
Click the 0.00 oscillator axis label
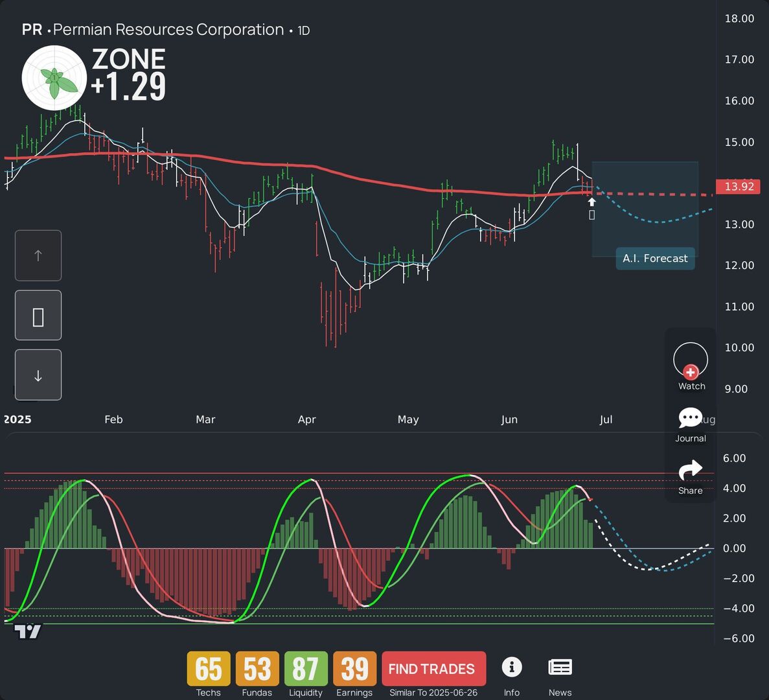(734, 548)
